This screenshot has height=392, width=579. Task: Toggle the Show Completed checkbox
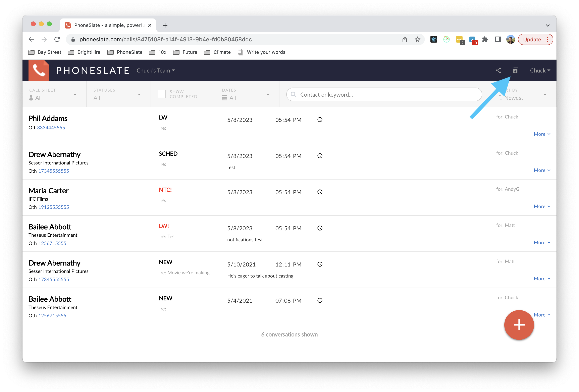(x=162, y=94)
